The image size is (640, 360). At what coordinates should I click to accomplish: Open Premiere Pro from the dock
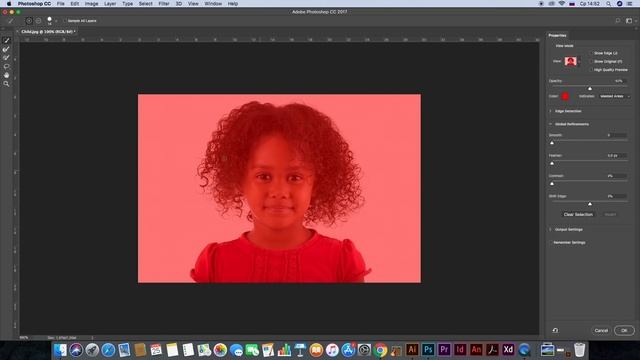coord(444,349)
